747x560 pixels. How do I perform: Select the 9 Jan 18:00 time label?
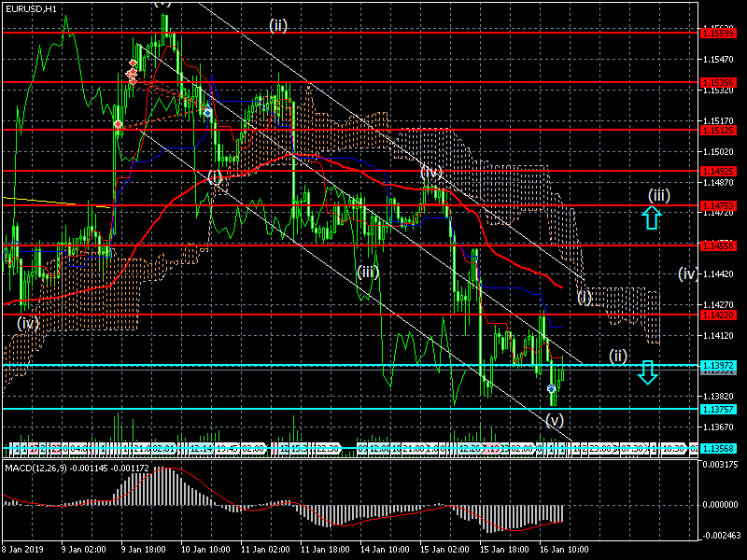click(144, 549)
